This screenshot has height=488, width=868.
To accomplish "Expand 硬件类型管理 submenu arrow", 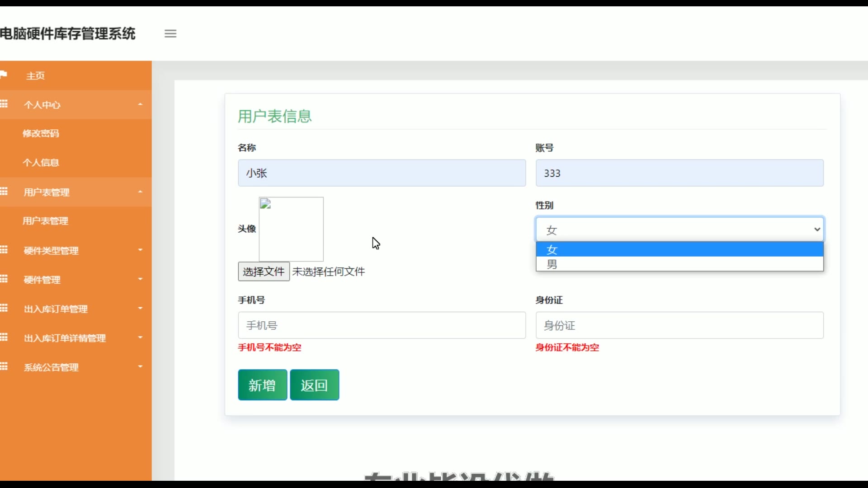I will pos(140,250).
